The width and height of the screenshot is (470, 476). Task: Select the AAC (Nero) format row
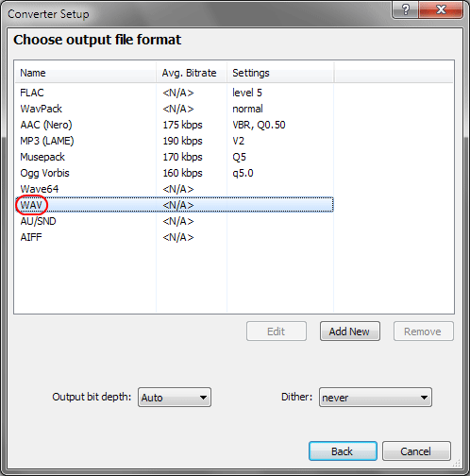(175, 125)
